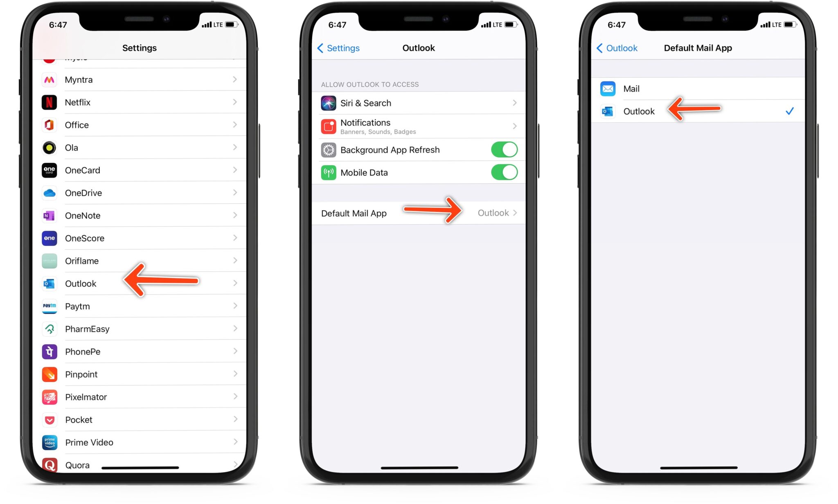Open PhonePe app settings
The width and height of the screenshot is (838, 504).
click(x=137, y=351)
